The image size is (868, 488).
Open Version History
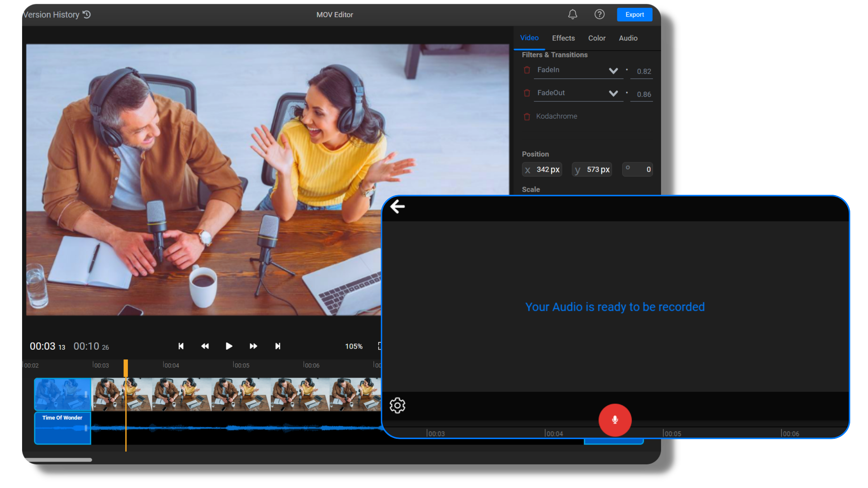[51, 14]
